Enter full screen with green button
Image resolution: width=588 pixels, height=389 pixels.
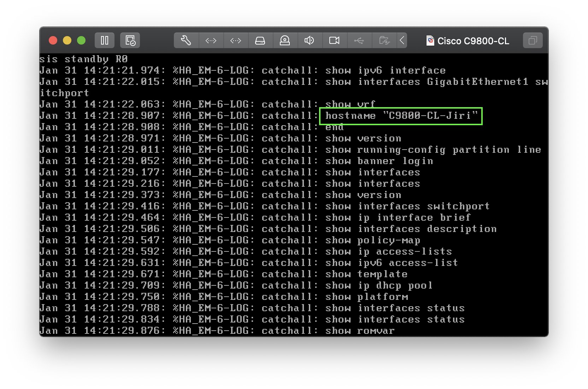81,40
